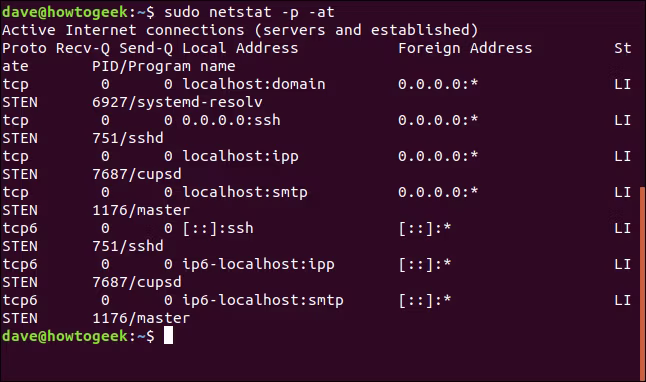
Task: Click the Recv-Q column header
Action: [x=83, y=48]
